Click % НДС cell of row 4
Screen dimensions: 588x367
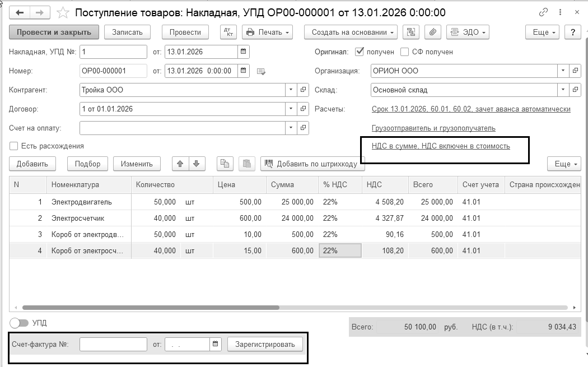(340, 250)
